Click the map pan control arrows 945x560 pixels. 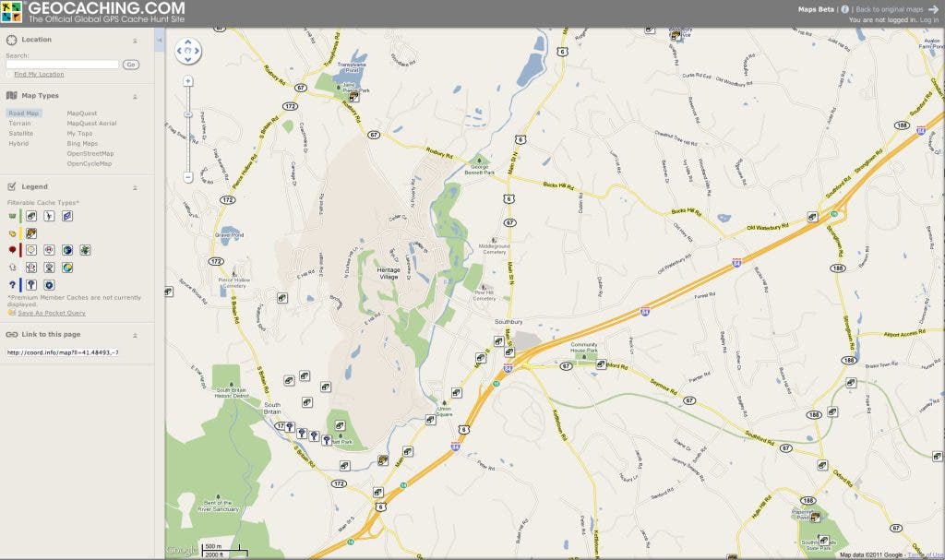tap(188, 52)
